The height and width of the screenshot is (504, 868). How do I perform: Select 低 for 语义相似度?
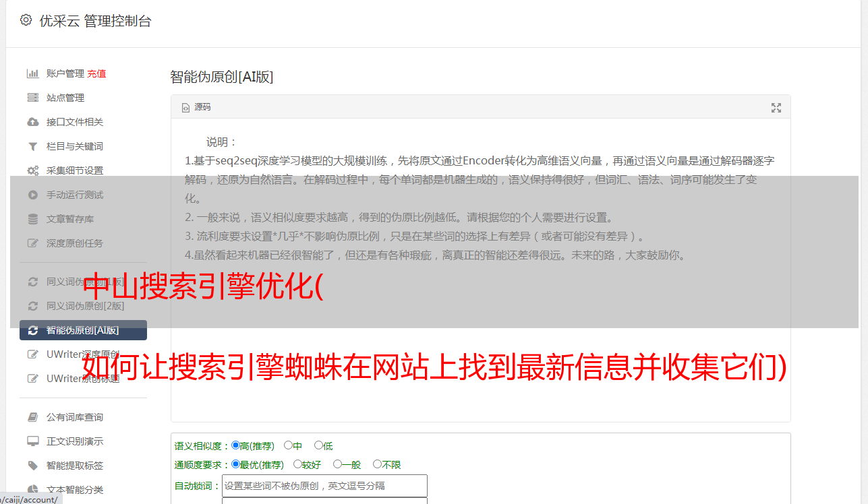324,445
